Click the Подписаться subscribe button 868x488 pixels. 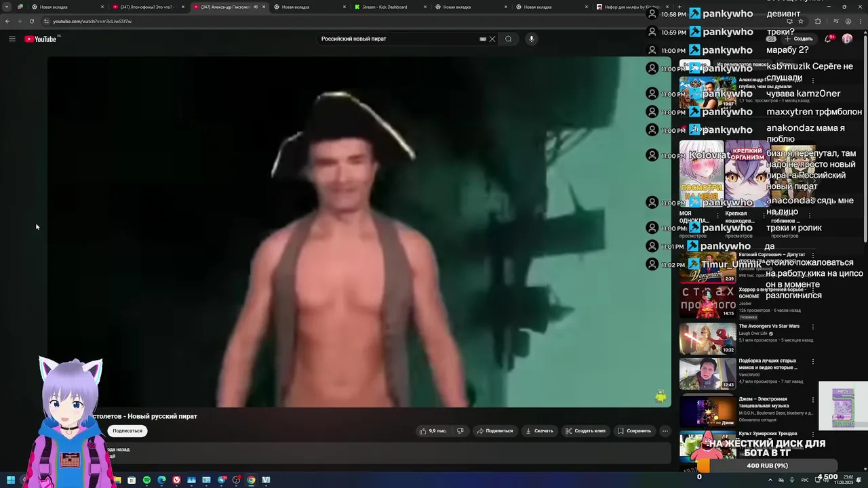click(x=127, y=430)
